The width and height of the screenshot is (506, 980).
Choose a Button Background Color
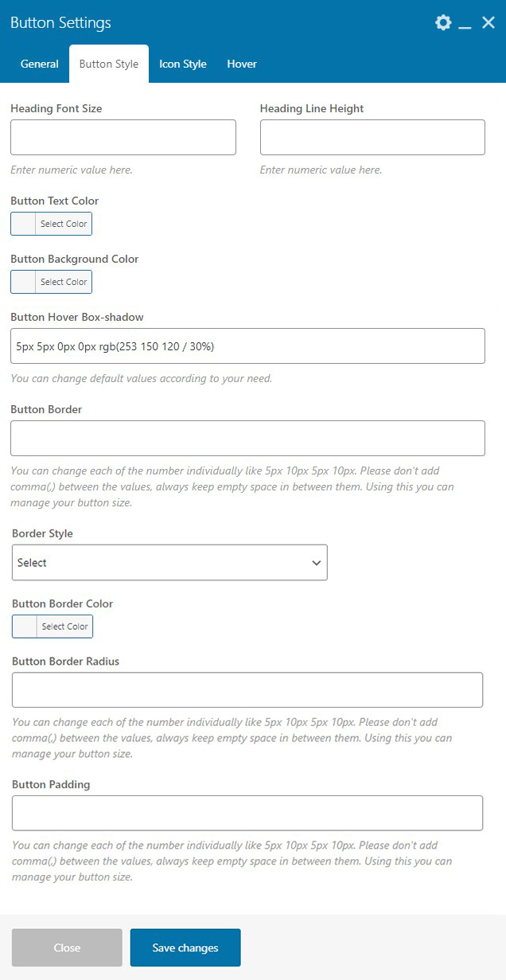[52, 282]
